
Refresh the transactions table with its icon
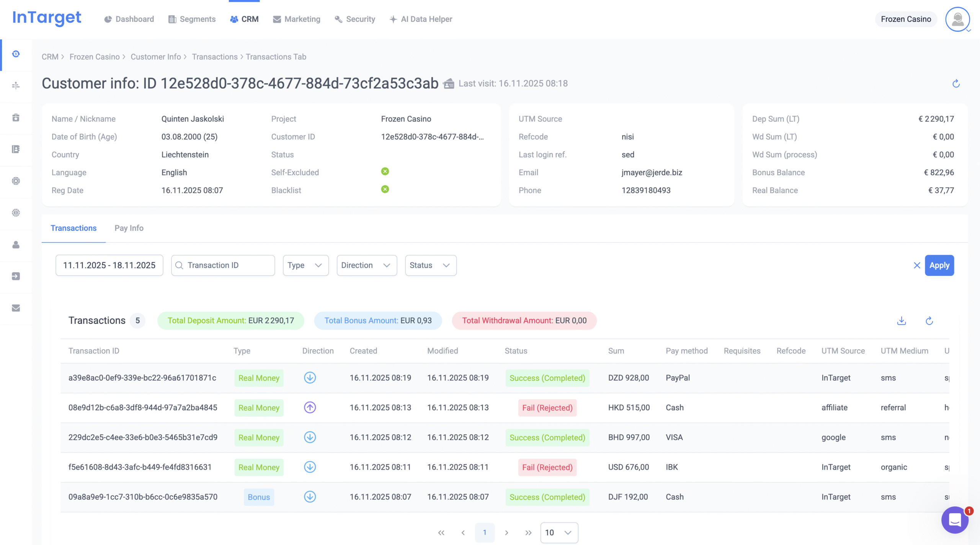pyautogui.click(x=929, y=321)
